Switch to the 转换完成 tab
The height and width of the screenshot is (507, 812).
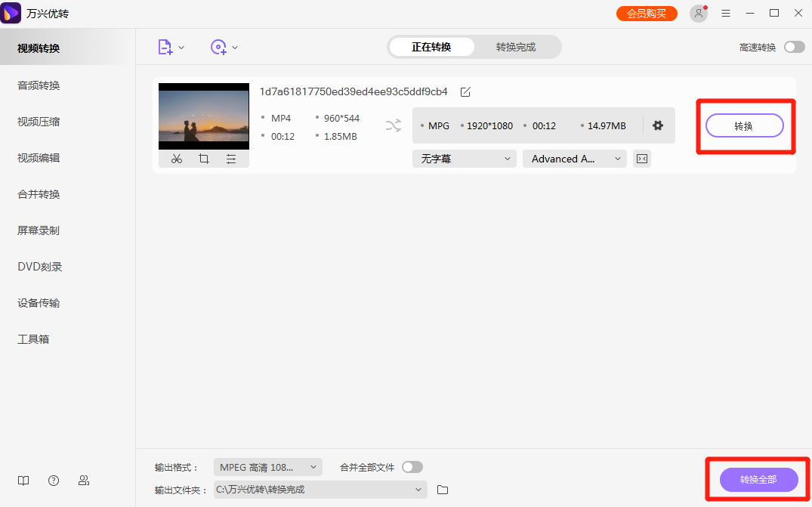tap(517, 46)
